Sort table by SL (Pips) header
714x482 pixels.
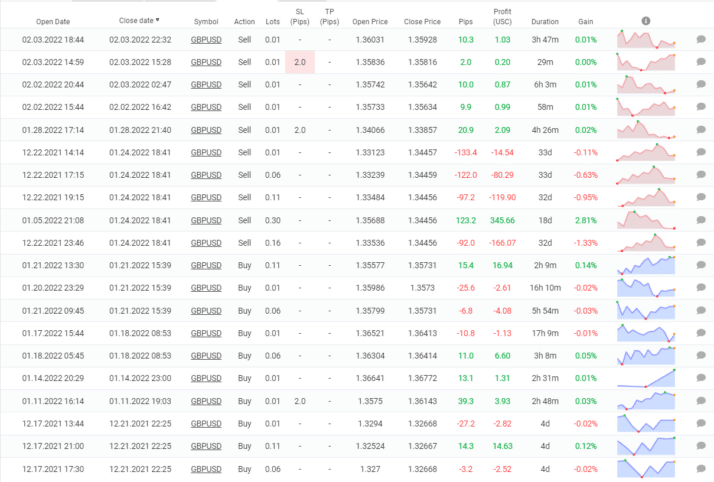click(300, 16)
